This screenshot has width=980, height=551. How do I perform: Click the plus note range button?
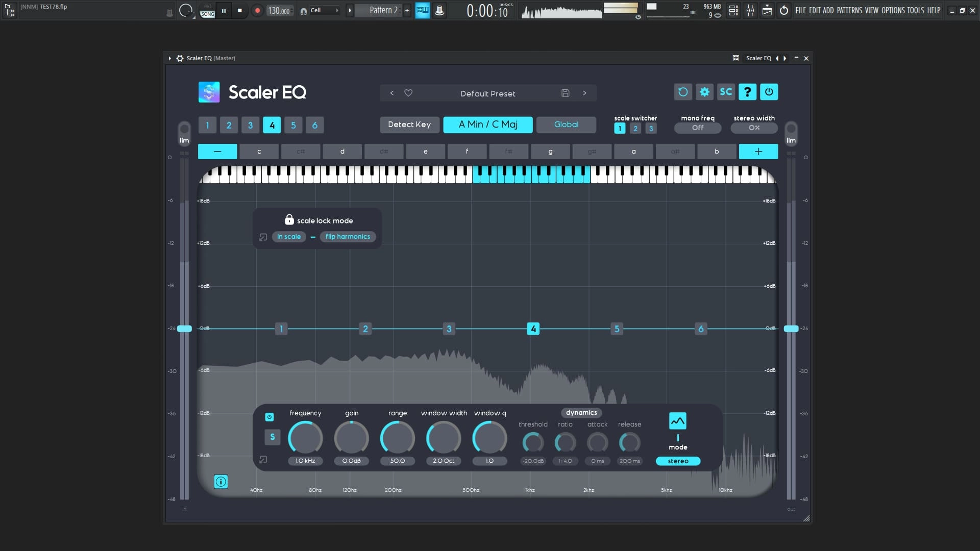coord(758,152)
